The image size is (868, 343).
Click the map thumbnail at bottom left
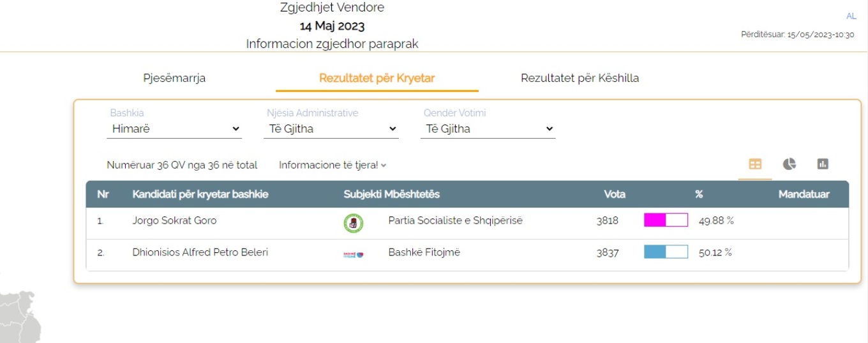point(19,317)
